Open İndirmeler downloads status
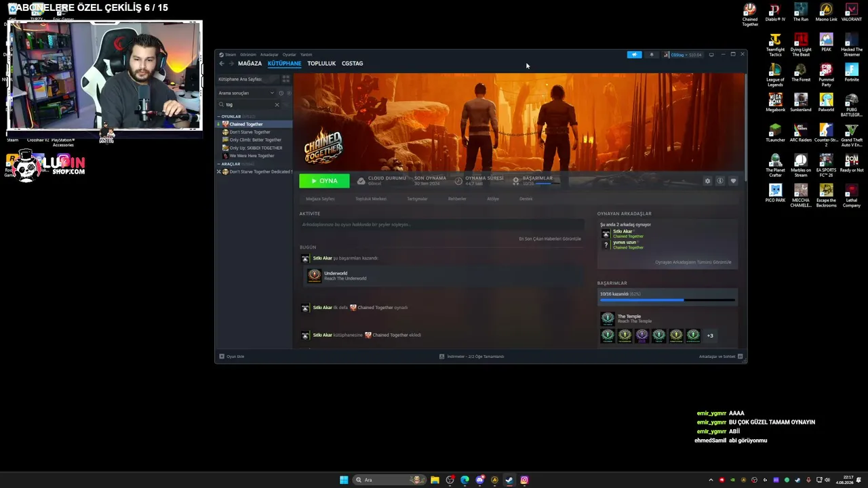 471,357
